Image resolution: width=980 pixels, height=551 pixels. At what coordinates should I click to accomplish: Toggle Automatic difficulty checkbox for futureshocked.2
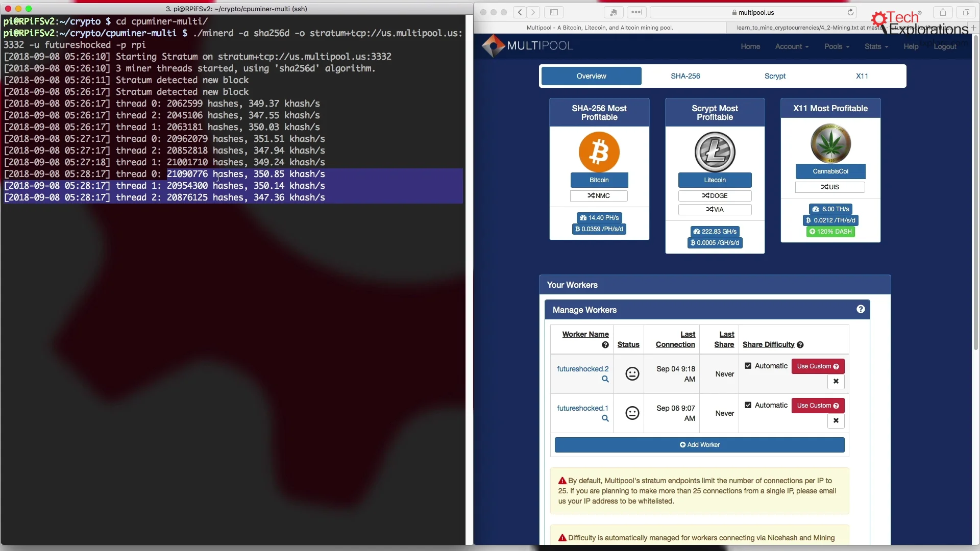(x=748, y=366)
